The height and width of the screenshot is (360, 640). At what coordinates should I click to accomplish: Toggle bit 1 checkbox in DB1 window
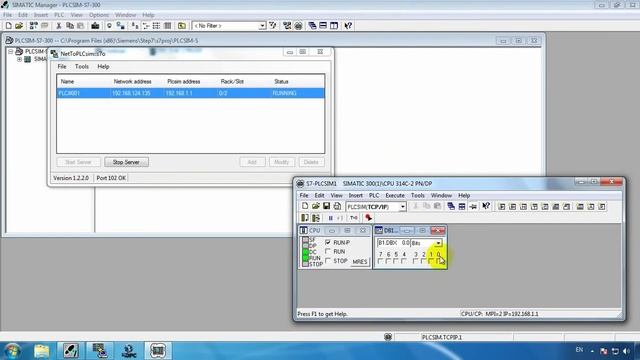431,261
